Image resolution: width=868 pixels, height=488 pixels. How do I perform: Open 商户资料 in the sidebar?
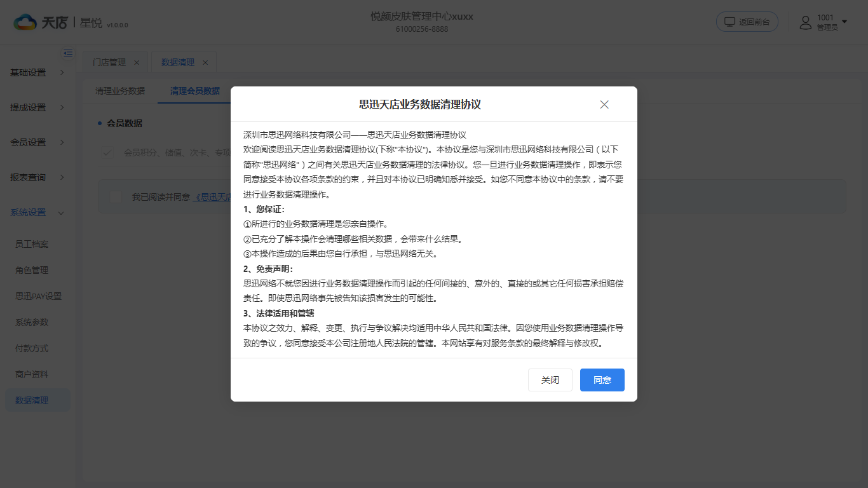(32, 374)
